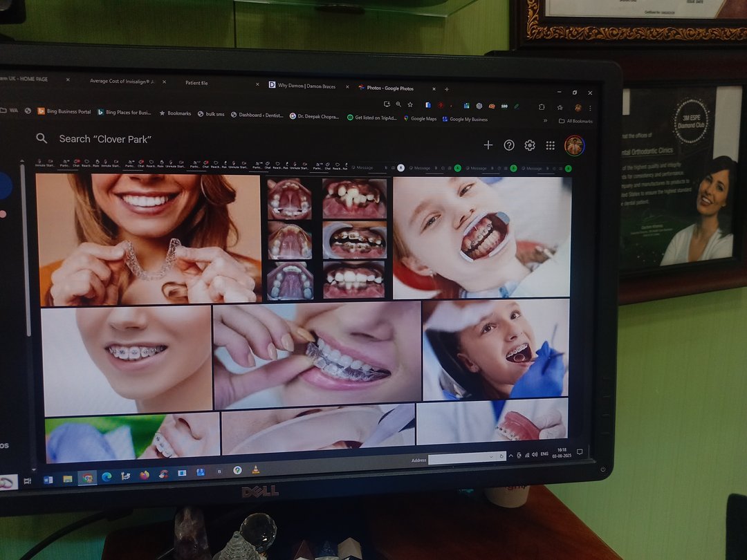The height and width of the screenshot is (560, 747).
Task: Open the Google apps grid
Action: 551,146
